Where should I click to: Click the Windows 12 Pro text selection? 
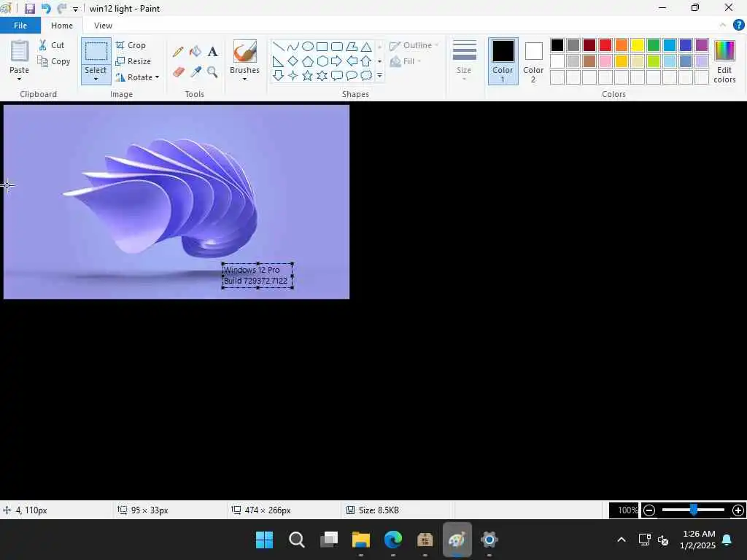(x=258, y=275)
